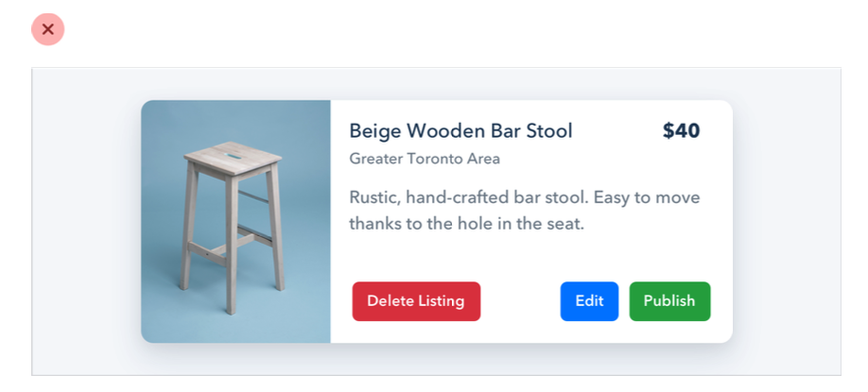The width and height of the screenshot is (868, 392).
Task: Click the word "Stool" in the title
Action: [x=549, y=131]
